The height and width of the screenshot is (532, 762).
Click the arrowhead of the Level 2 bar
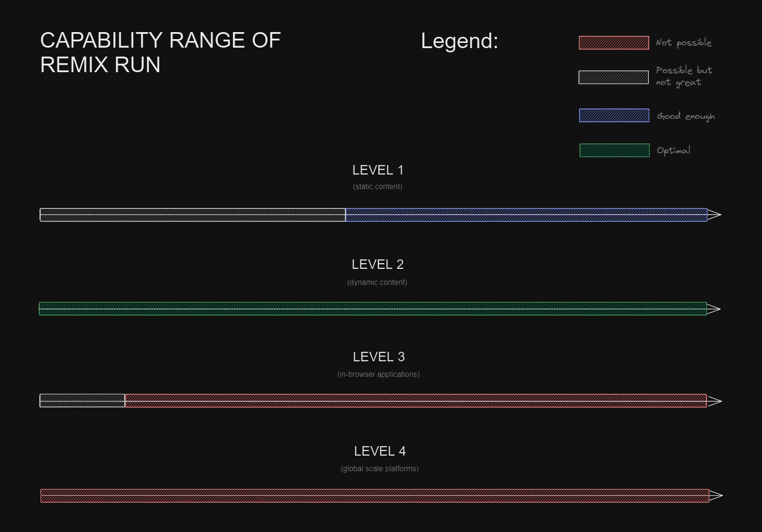[714, 309]
